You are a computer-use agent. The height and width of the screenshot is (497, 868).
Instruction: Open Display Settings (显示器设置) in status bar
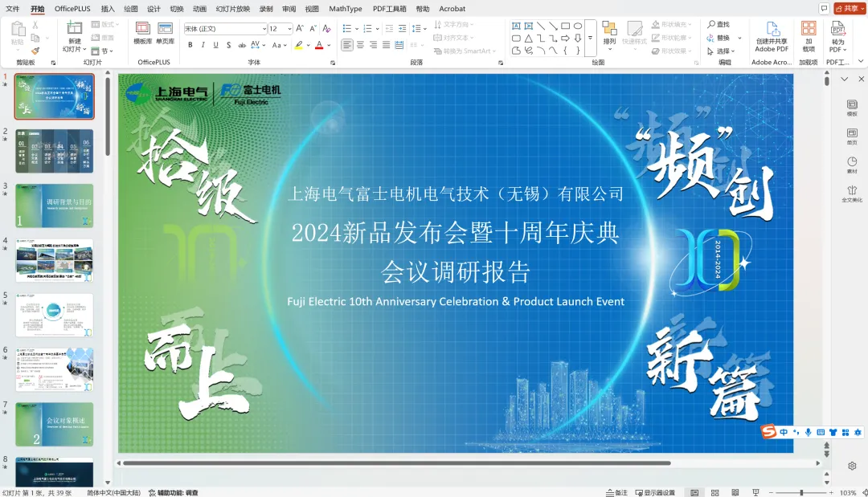click(x=656, y=492)
